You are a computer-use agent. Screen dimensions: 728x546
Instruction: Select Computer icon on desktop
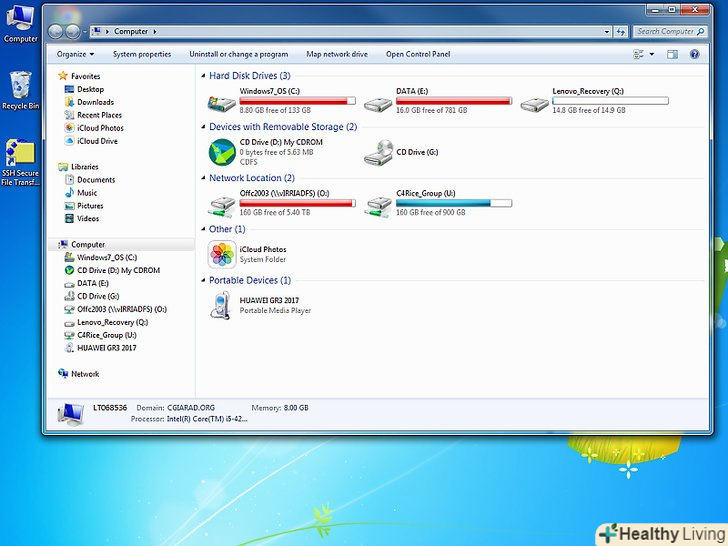(20, 23)
